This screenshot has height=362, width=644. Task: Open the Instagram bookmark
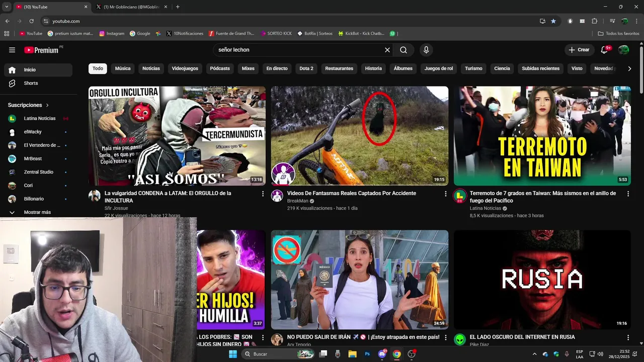(x=112, y=34)
